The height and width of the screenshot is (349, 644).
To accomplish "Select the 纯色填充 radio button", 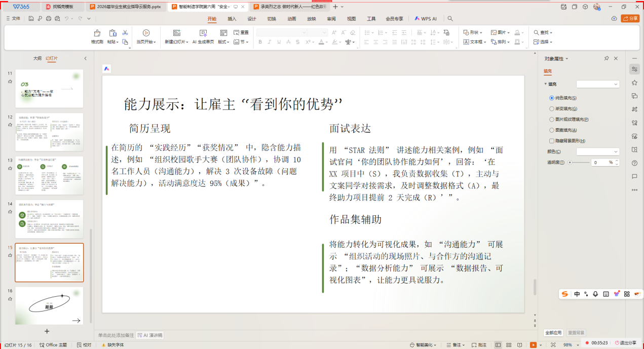I will (552, 98).
